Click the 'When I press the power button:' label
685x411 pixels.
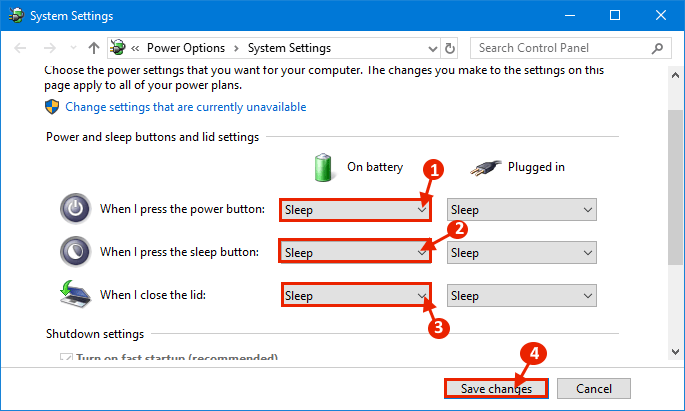click(x=182, y=209)
